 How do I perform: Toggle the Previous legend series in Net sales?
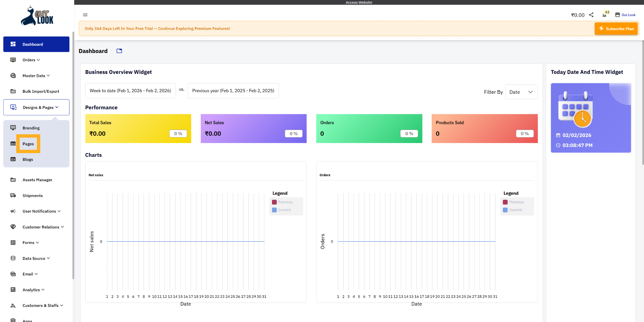282,202
